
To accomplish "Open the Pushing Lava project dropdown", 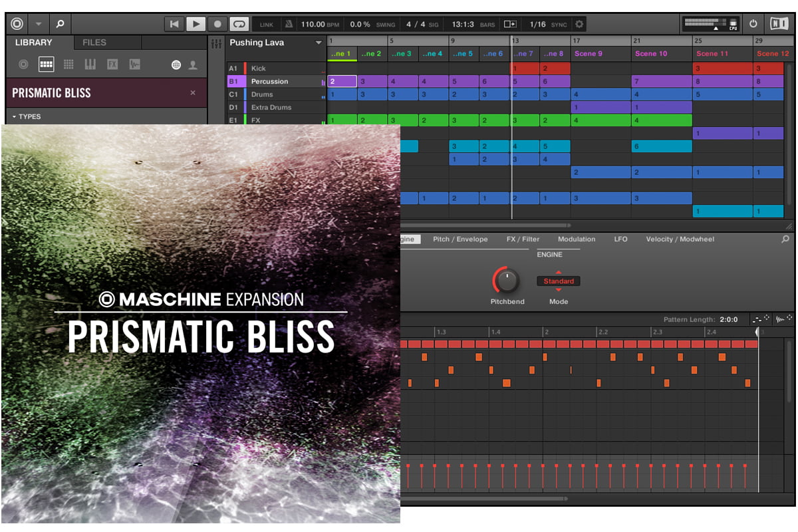I will tap(319, 43).
